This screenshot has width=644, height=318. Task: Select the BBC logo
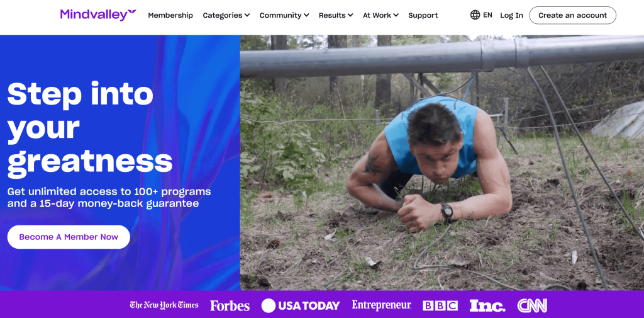click(x=440, y=305)
